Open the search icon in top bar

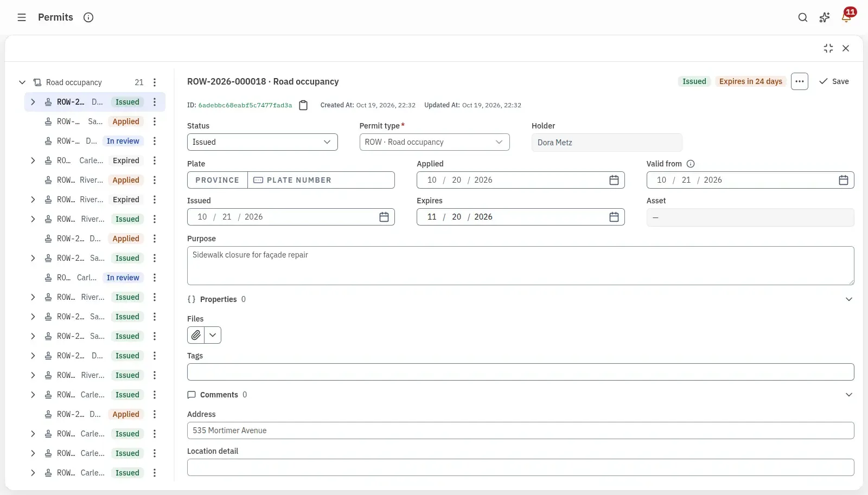coord(803,17)
